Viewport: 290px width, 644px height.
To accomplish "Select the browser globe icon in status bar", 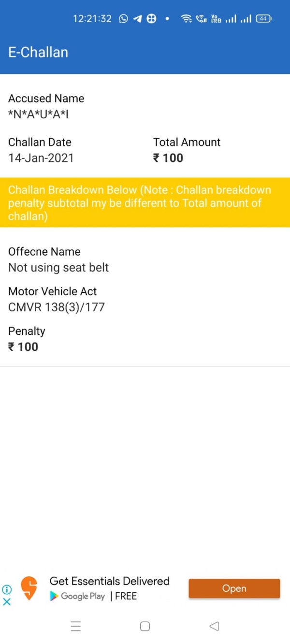I will (x=151, y=18).
